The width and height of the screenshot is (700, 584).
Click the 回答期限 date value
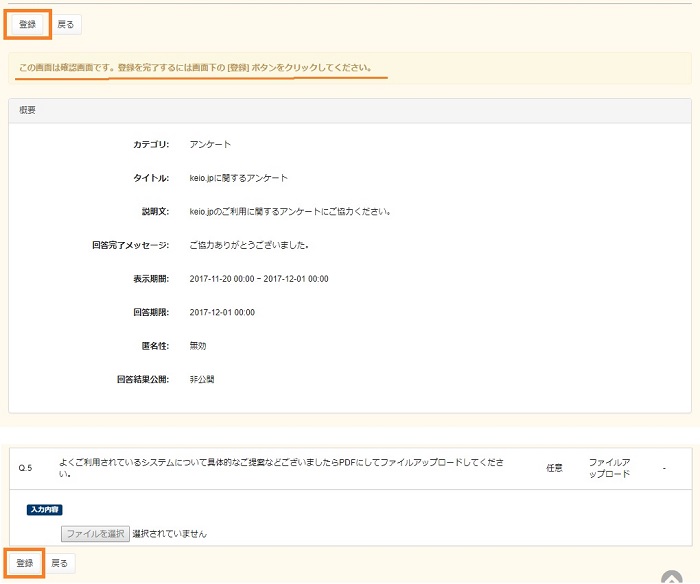click(x=222, y=312)
